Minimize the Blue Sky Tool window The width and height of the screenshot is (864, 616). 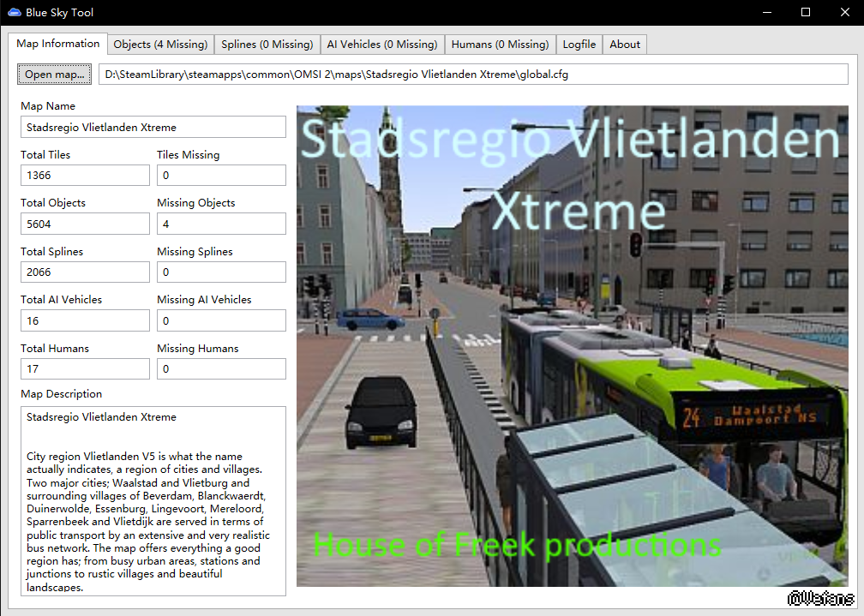coord(767,12)
